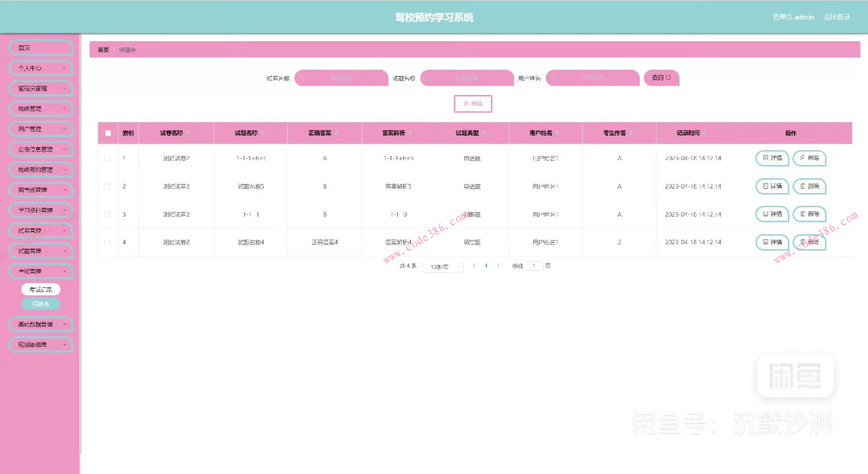Expand the 教练预约管理 sidebar menu
Viewport: 868px width, 474px height.
pyautogui.click(x=41, y=170)
